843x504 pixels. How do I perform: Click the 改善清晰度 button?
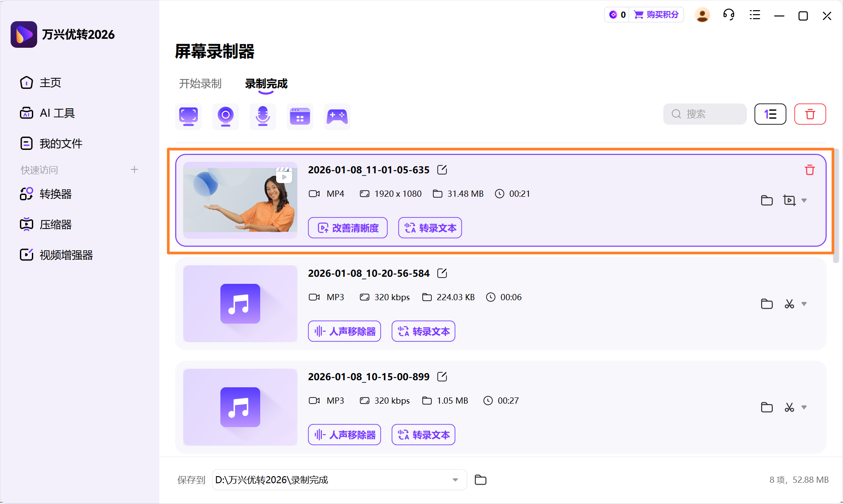(347, 228)
